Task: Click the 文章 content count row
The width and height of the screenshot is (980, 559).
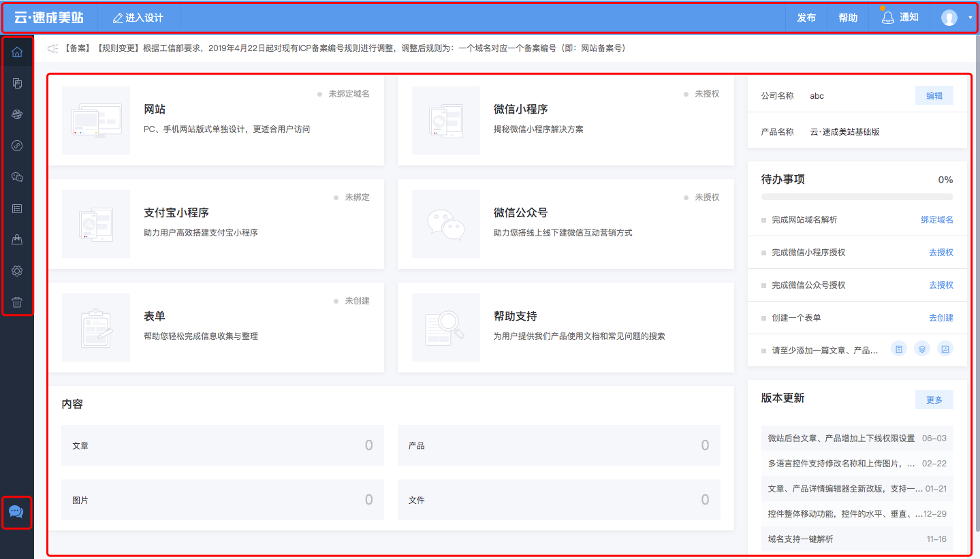Action: (x=223, y=445)
